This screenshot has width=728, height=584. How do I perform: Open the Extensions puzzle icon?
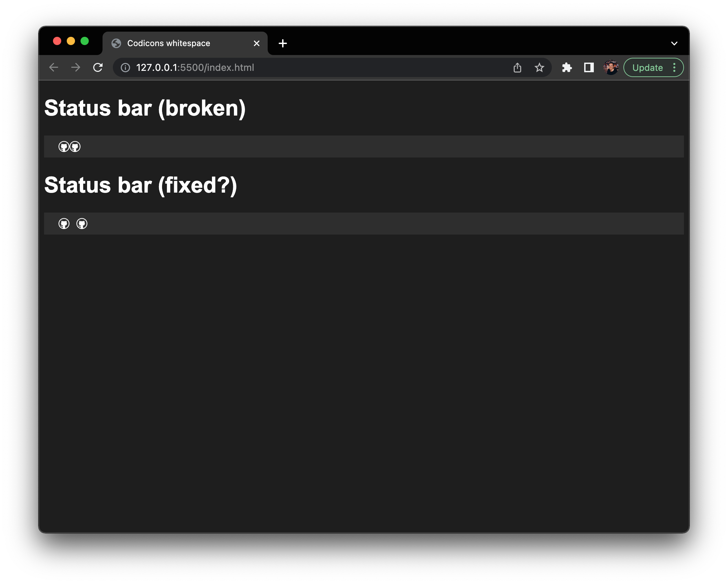(x=567, y=68)
